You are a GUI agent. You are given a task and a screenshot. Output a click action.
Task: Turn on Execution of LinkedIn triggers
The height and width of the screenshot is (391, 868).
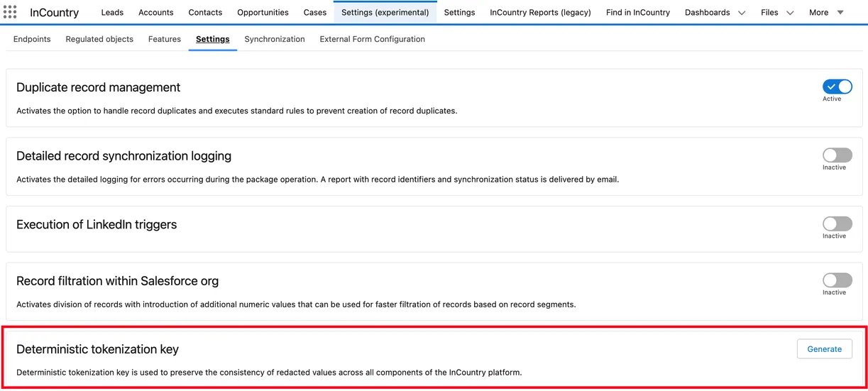click(x=837, y=224)
